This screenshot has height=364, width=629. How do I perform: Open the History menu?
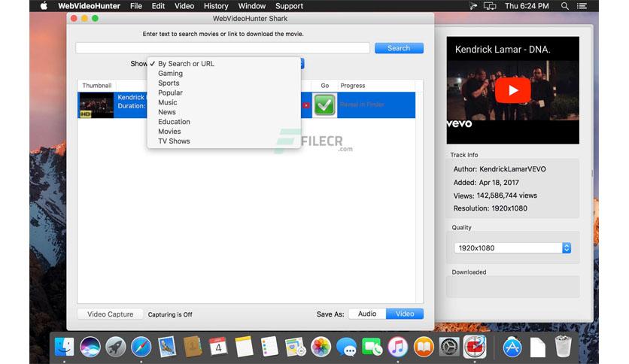216,6
